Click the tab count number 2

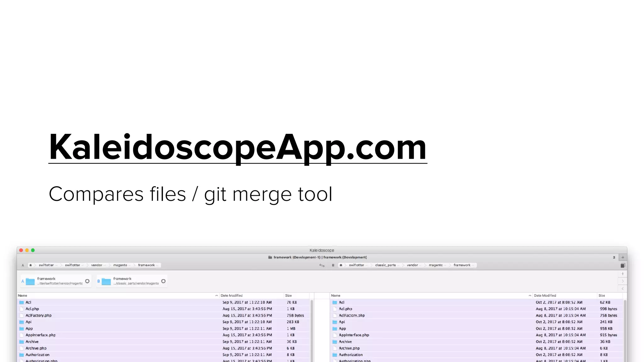pos(614,257)
